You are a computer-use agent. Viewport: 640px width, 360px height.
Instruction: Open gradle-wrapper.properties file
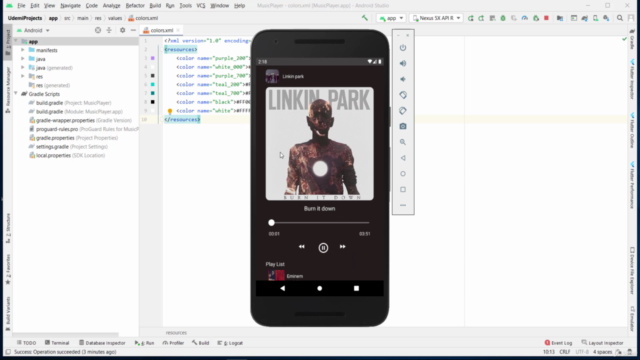(x=80, y=120)
